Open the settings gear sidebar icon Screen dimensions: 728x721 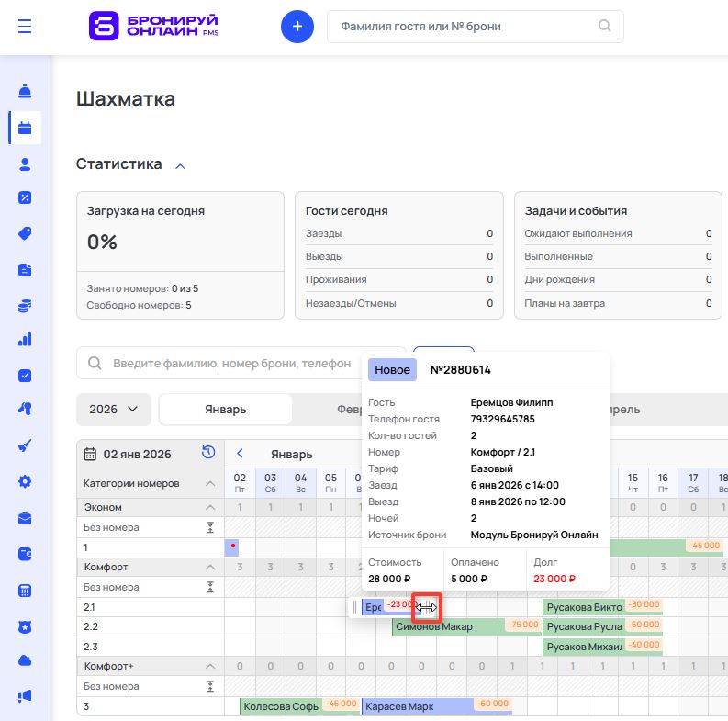pyautogui.click(x=25, y=481)
